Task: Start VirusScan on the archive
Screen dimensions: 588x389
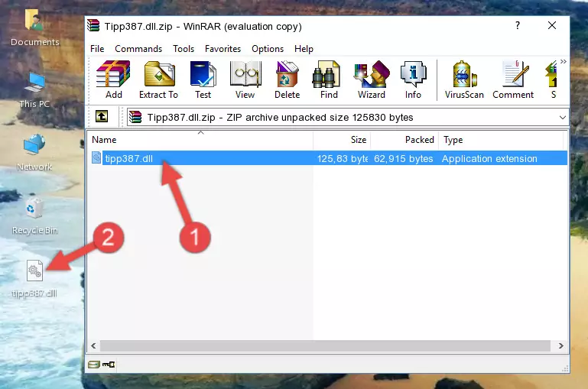Action: pyautogui.click(x=464, y=79)
